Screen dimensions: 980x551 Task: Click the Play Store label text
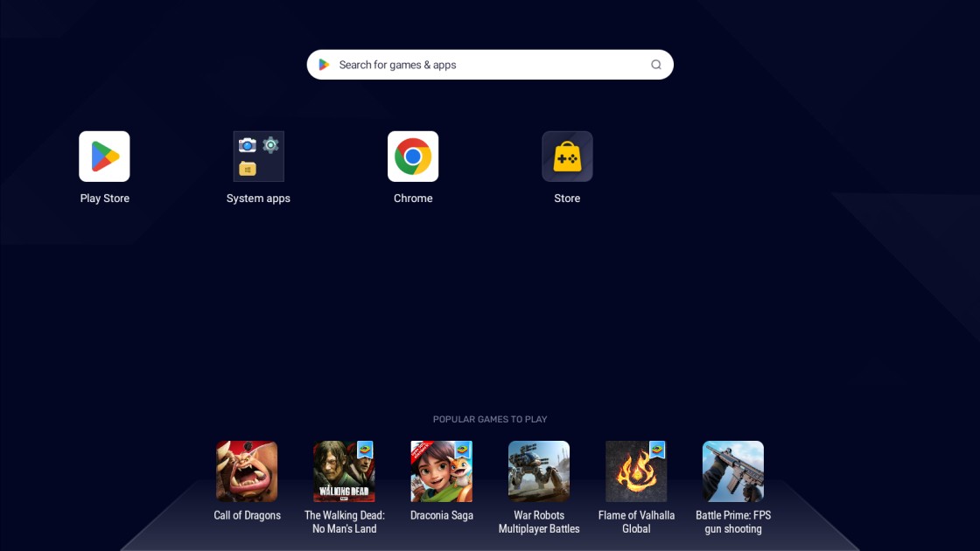click(104, 198)
